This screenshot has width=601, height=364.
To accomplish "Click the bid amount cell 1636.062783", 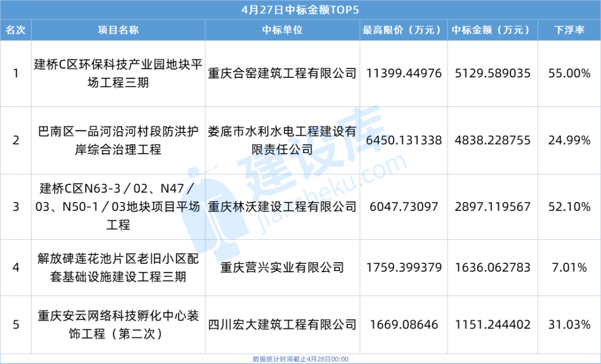I will (x=492, y=268).
